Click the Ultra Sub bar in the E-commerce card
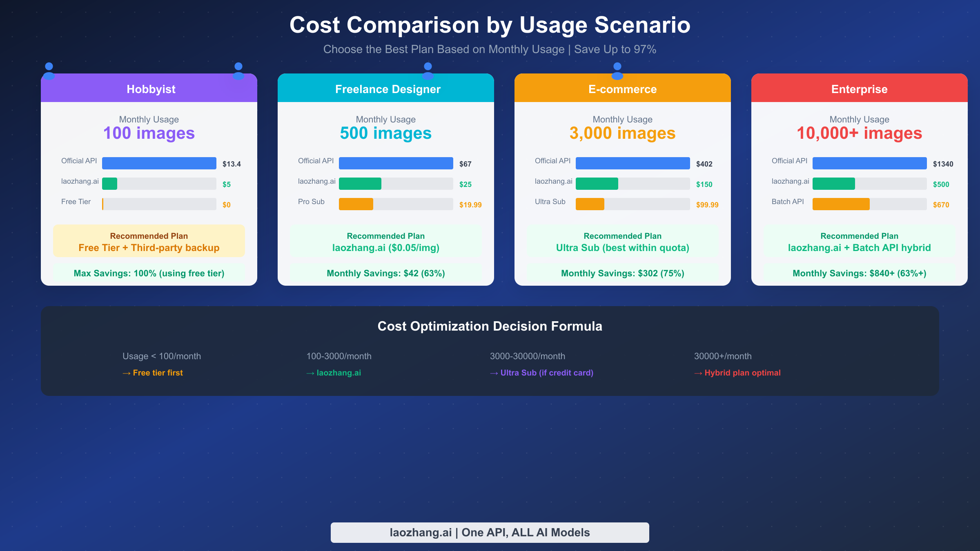Image resolution: width=980 pixels, height=551 pixels. 590,204
